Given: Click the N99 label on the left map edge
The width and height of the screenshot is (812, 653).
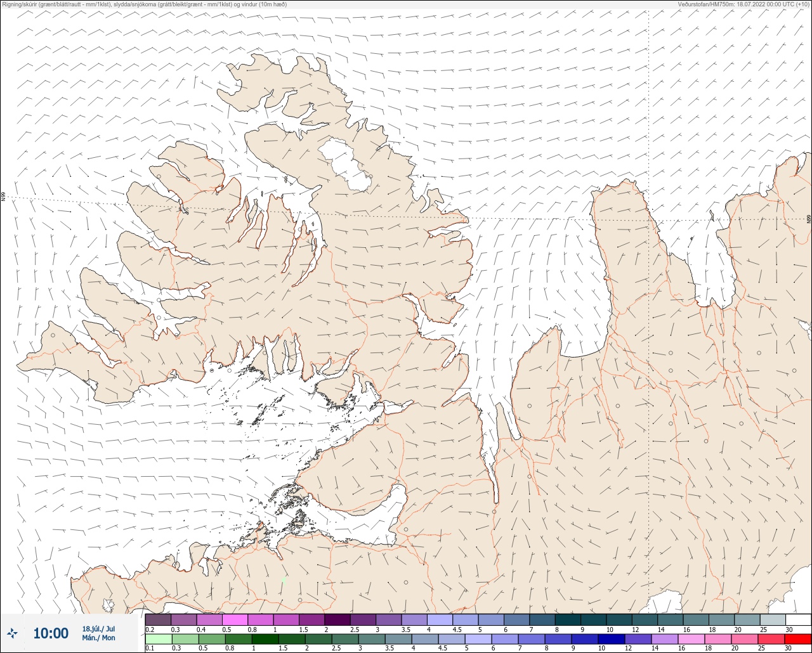Looking at the screenshot, I should click(3, 197).
